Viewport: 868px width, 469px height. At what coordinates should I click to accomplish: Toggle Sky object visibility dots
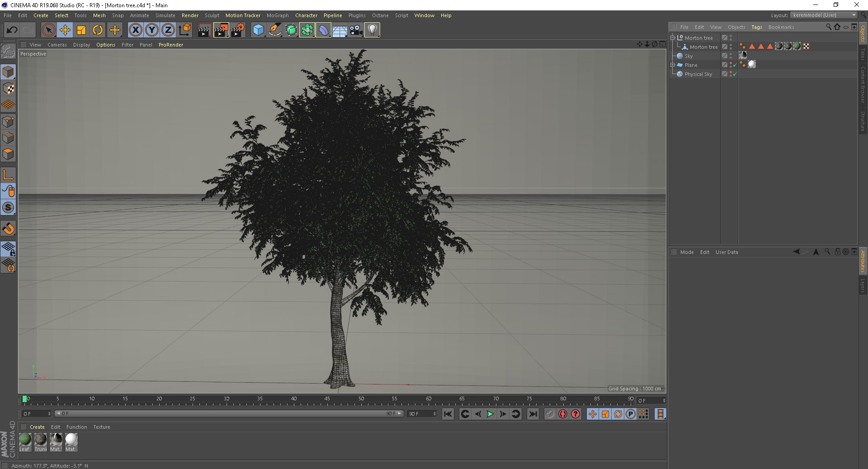click(731, 56)
